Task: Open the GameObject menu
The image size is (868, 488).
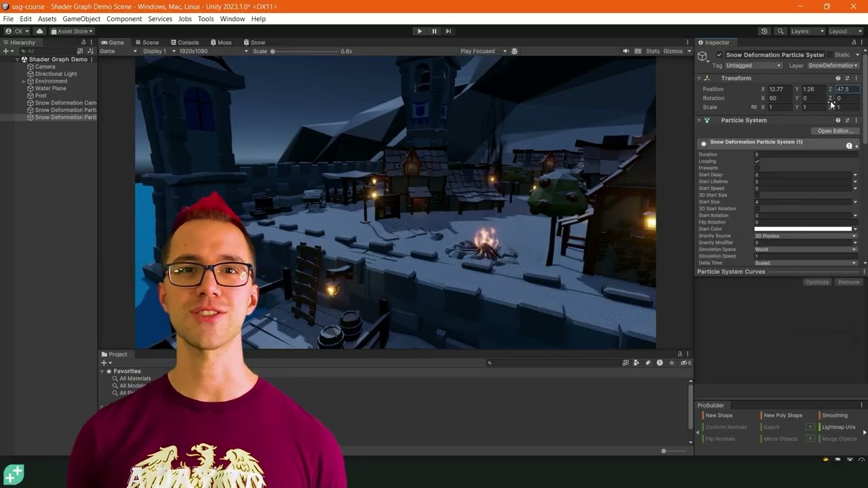Action: [x=81, y=19]
